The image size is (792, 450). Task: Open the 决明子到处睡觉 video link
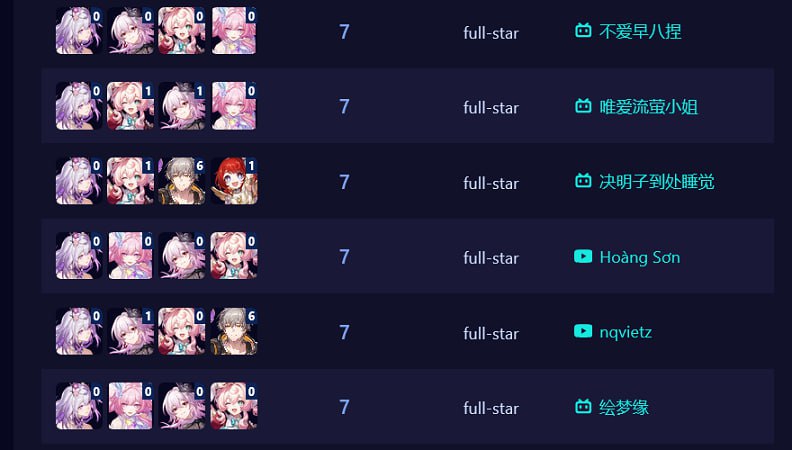[x=657, y=182]
